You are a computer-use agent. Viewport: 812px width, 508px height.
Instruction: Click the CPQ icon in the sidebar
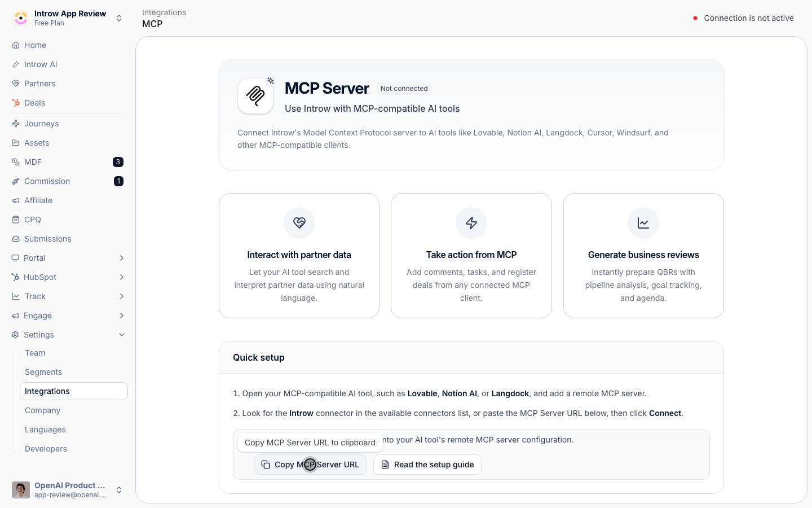coord(16,220)
